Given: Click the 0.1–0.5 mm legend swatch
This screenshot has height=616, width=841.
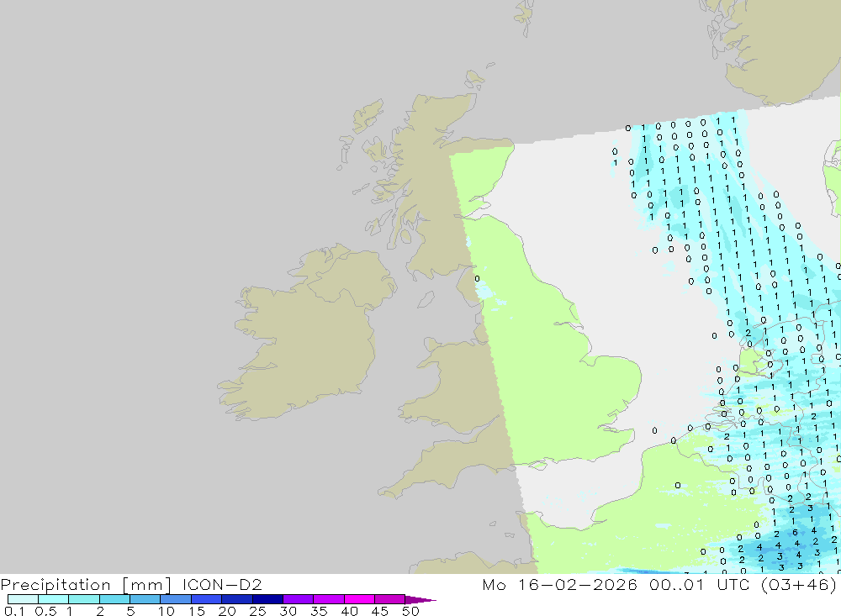Looking at the screenshot, I should pos(23,599).
